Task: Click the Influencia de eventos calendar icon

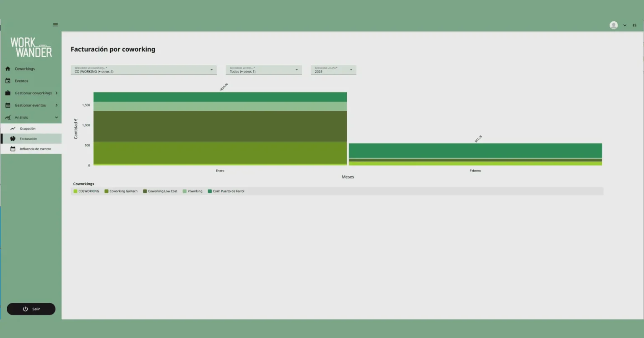Action: pos(14,148)
